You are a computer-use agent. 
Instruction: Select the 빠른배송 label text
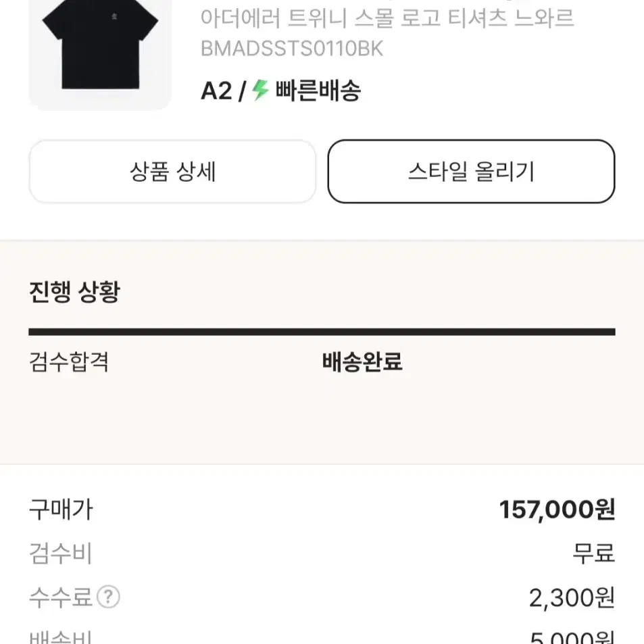point(318,91)
